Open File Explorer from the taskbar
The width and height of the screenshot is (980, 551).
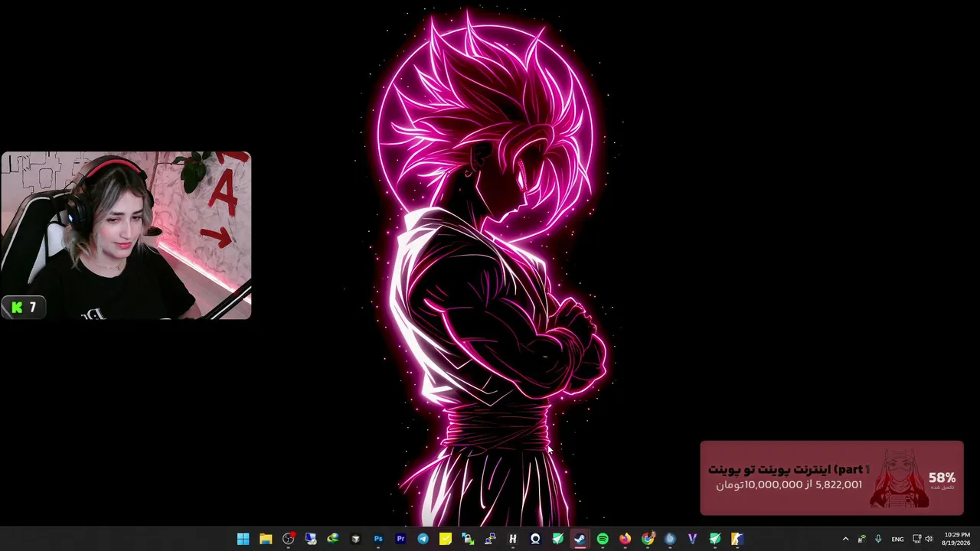tap(266, 539)
